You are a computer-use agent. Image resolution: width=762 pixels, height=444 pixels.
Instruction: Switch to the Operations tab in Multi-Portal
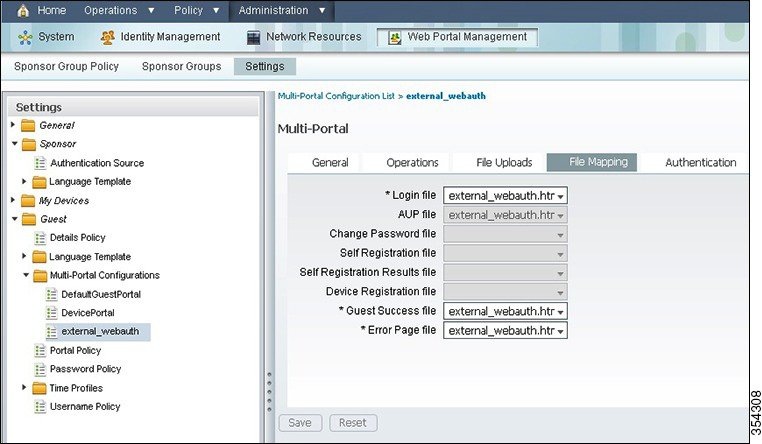(x=412, y=163)
